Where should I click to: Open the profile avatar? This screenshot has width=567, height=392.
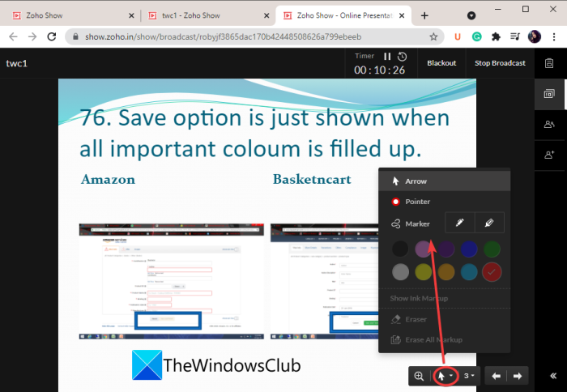pos(535,36)
